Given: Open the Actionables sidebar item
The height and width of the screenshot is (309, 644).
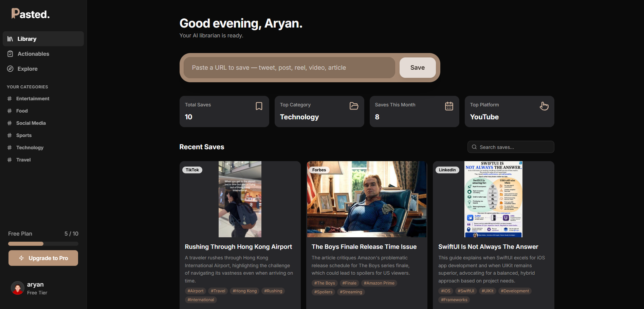Looking at the screenshot, I should pyautogui.click(x=43, y=54).
